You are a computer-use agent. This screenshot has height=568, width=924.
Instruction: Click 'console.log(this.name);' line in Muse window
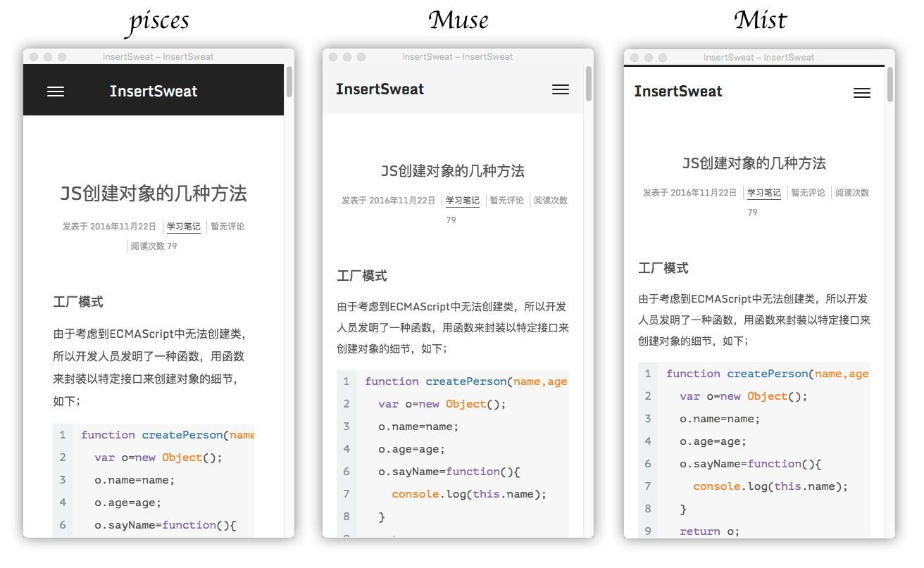(x=469, y=494)
